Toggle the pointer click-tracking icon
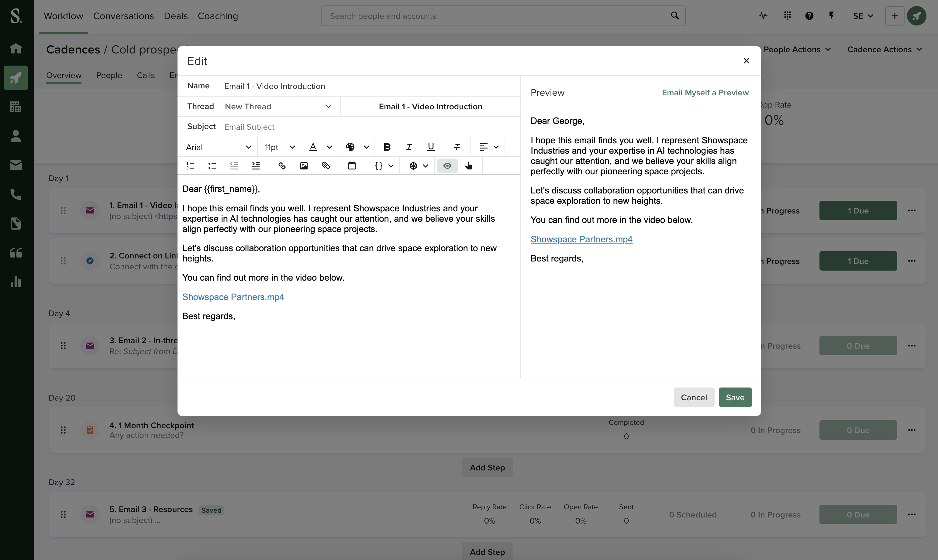The height and width of the screenshot is (560, 938). tap(469, 166)
